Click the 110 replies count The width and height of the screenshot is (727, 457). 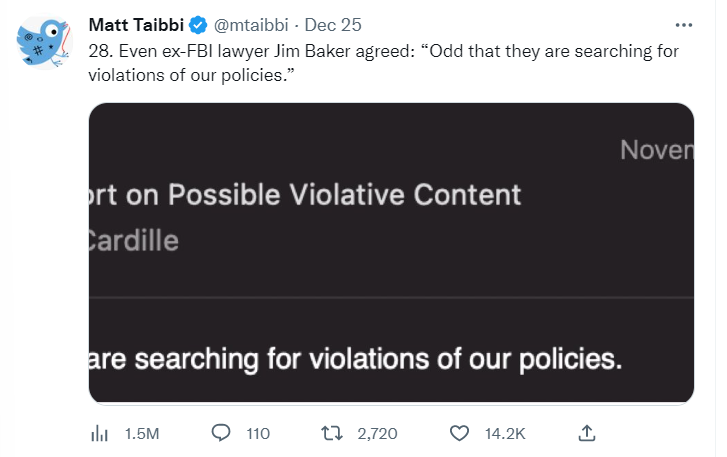(x=258, y=434)
